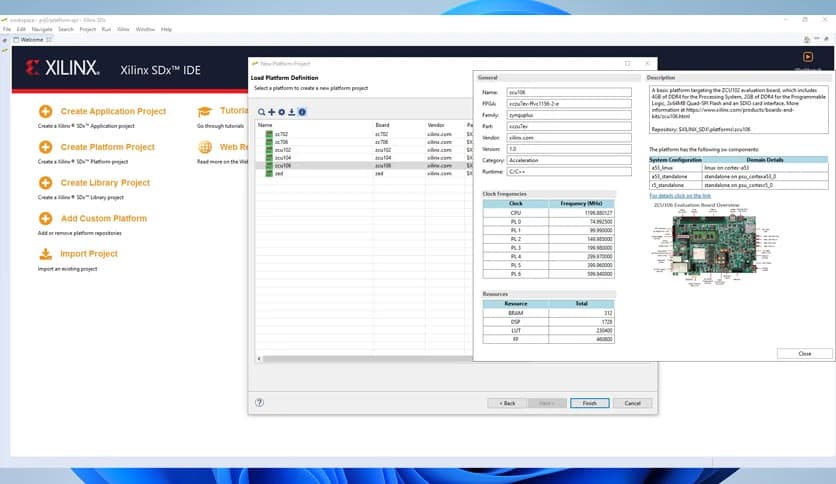The image size is (836, 484).
Task: Click the download icon in platform toolbar
Action: [x=292, y=112]
